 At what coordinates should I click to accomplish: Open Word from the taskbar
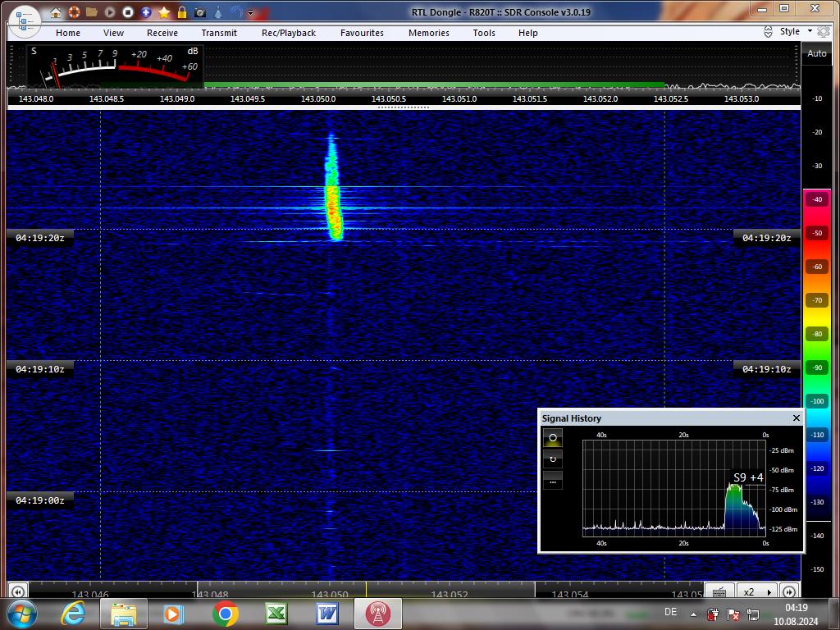point(327,614)
